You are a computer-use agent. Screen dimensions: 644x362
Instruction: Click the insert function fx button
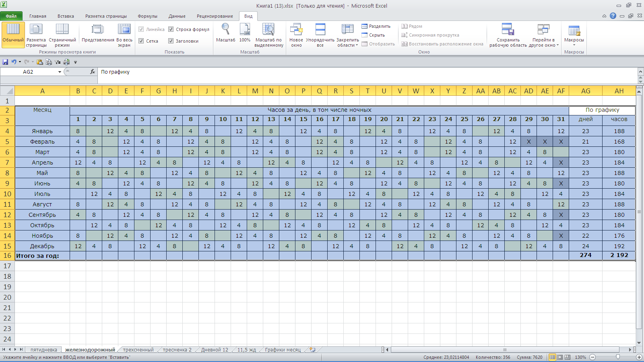(93, 72)
